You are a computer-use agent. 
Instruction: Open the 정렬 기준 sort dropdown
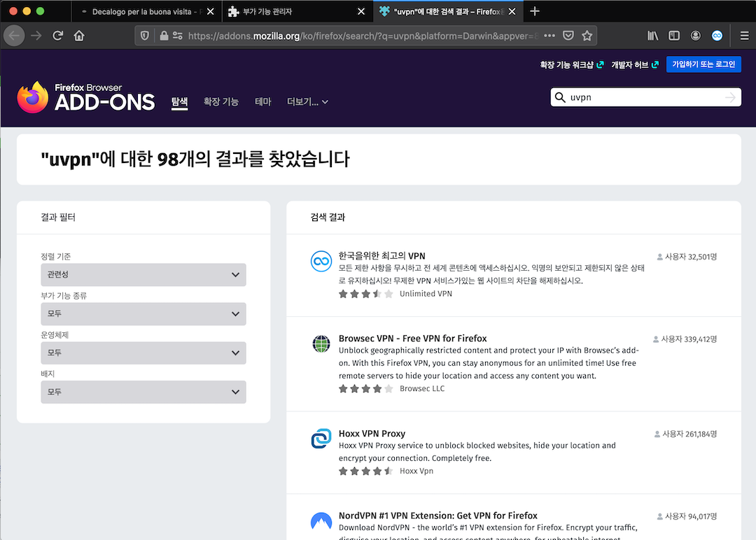point(143,275)
